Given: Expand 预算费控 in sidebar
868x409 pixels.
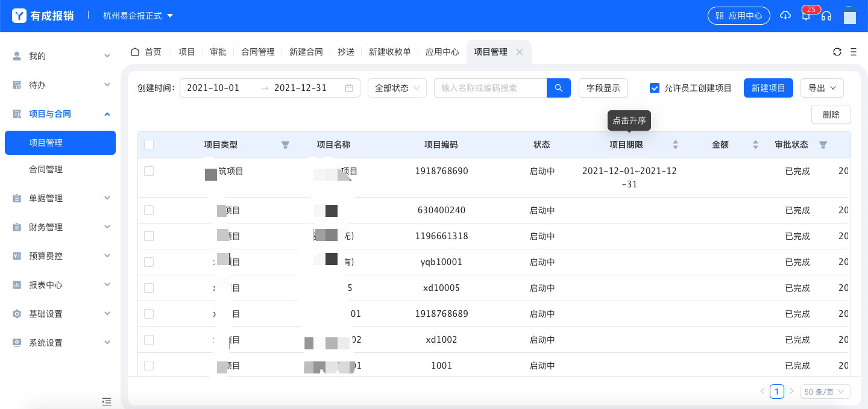Looking at the screenshot, I should tap(60, 256).
